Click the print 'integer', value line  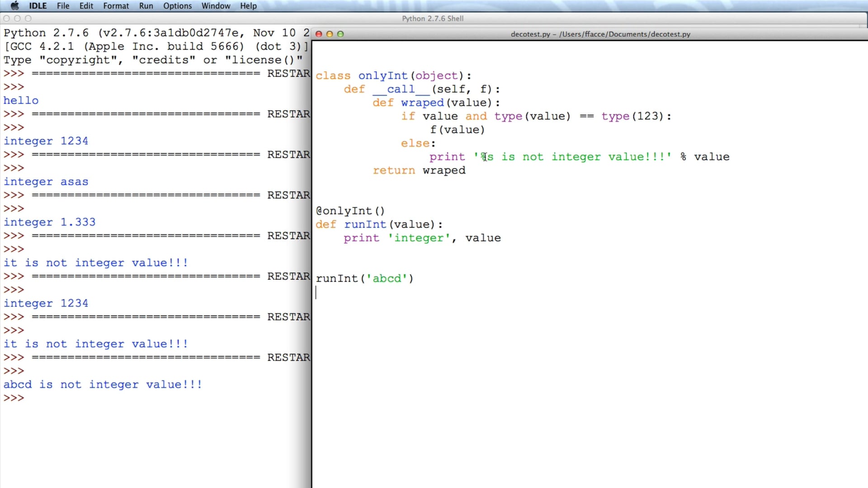pyautogui.click(x=422, y=238)
